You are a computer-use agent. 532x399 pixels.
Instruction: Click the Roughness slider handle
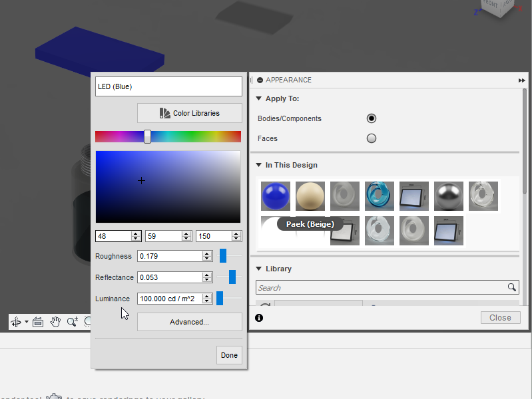223,255
